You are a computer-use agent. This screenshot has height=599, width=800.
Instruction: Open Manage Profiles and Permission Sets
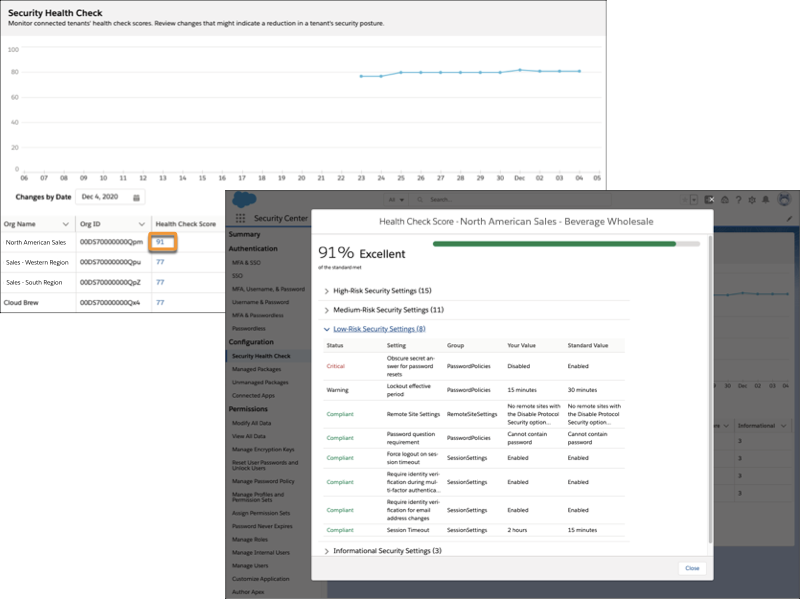[x=258, y=497]
